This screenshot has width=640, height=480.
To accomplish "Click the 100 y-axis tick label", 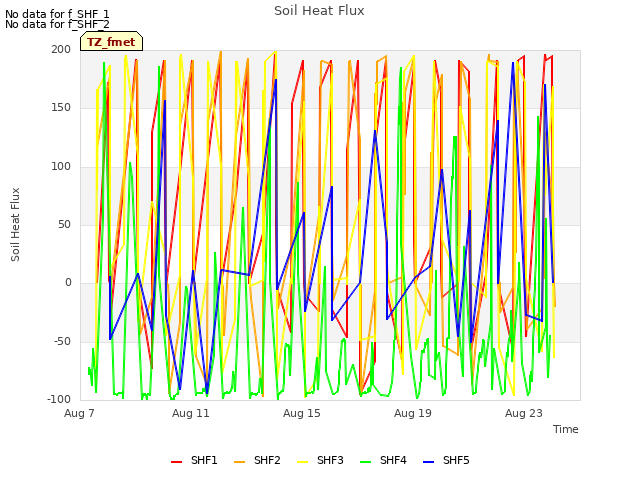I will pyautogui.click(x=61, y=167).
